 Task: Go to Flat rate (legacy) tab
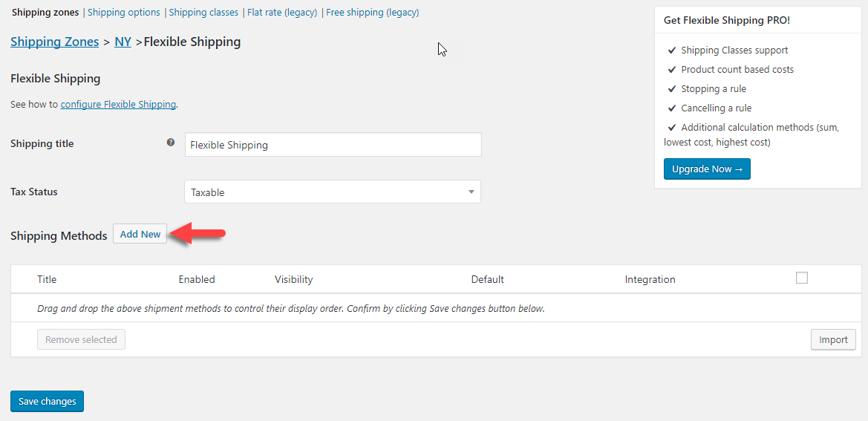pos(282,13)
